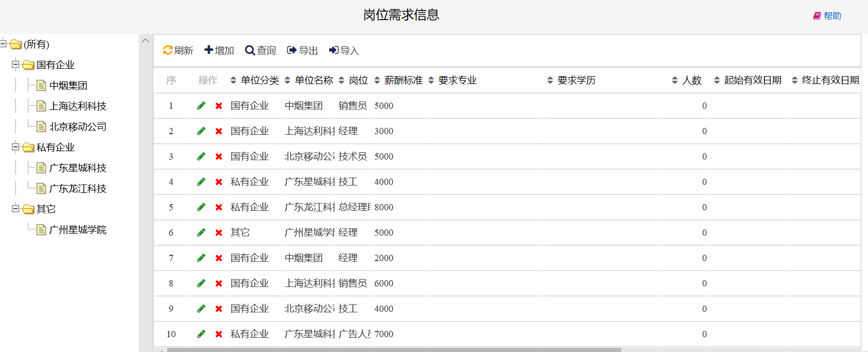Sort by 终止有效日期 column arrows
This screenshot has width=868, height=352.
pyautogui.click(x=795, y=80)
